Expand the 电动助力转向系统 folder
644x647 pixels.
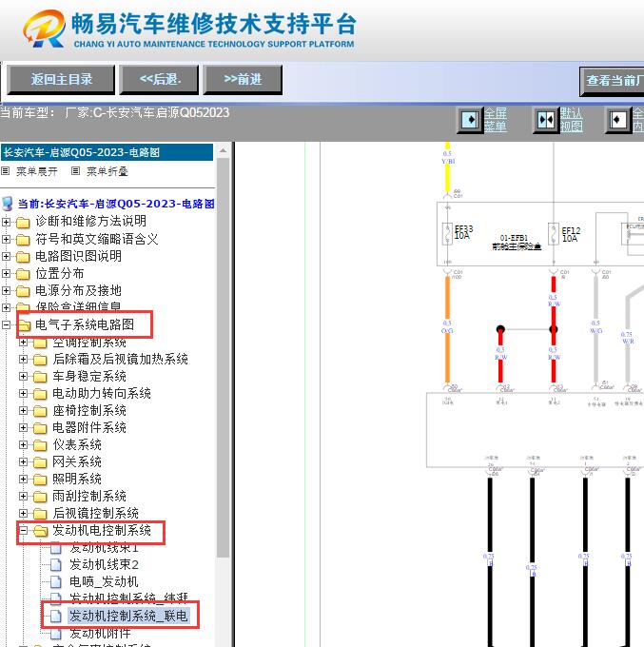click(x=23, y=394)
